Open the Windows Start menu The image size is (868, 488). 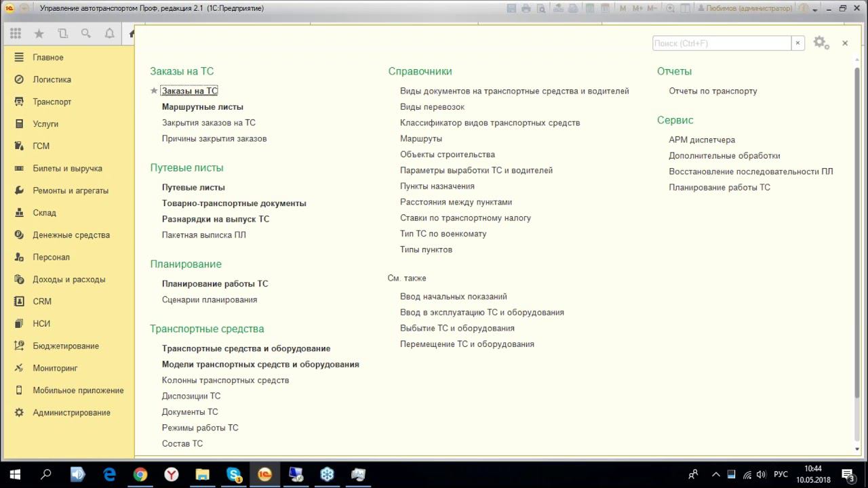tap(15, 474)
